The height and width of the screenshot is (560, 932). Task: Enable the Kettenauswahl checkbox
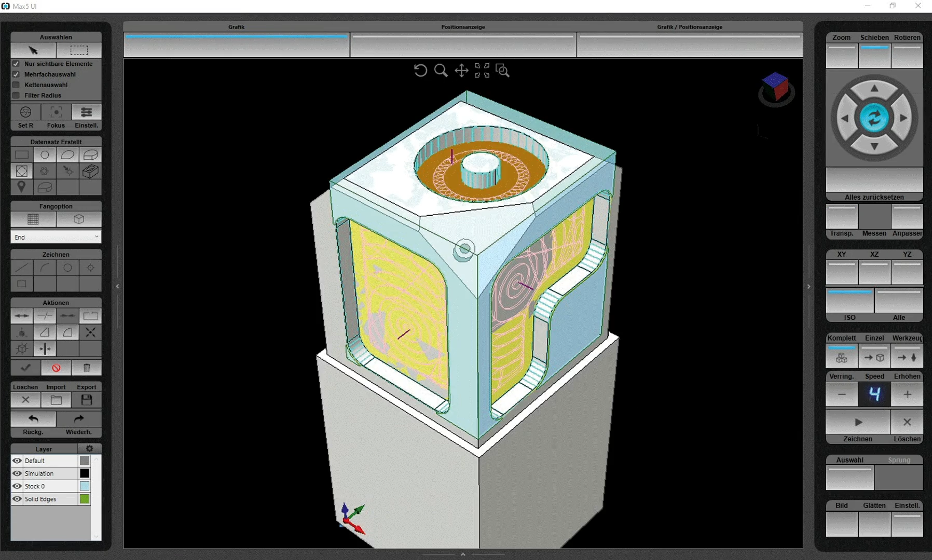point(16,85)
